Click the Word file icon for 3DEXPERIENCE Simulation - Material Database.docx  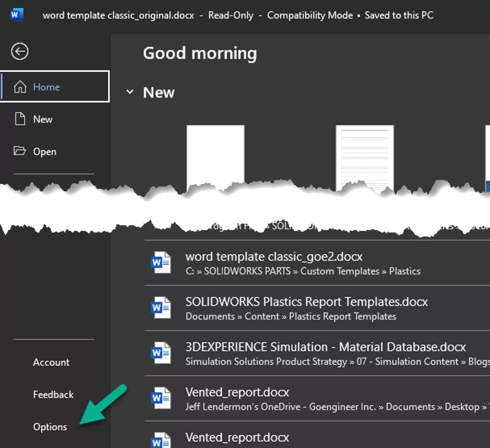161,353
